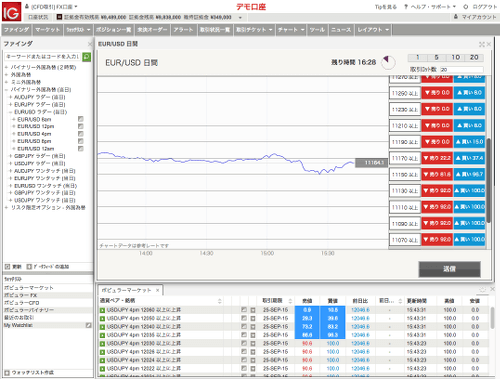This screenshot has width=500, height=379.
Task: Maximize the EUR/USD 日間 panel
Action: 482,44
